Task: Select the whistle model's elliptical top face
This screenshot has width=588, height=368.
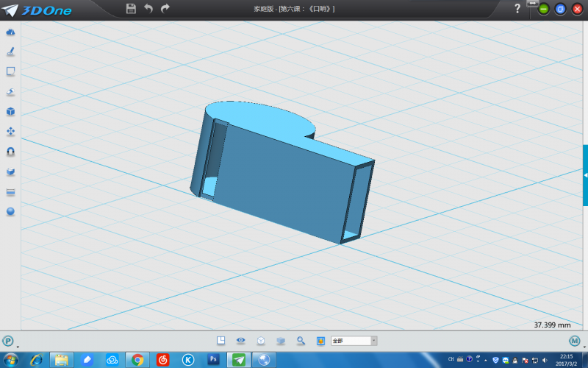Action: (261, 118)
